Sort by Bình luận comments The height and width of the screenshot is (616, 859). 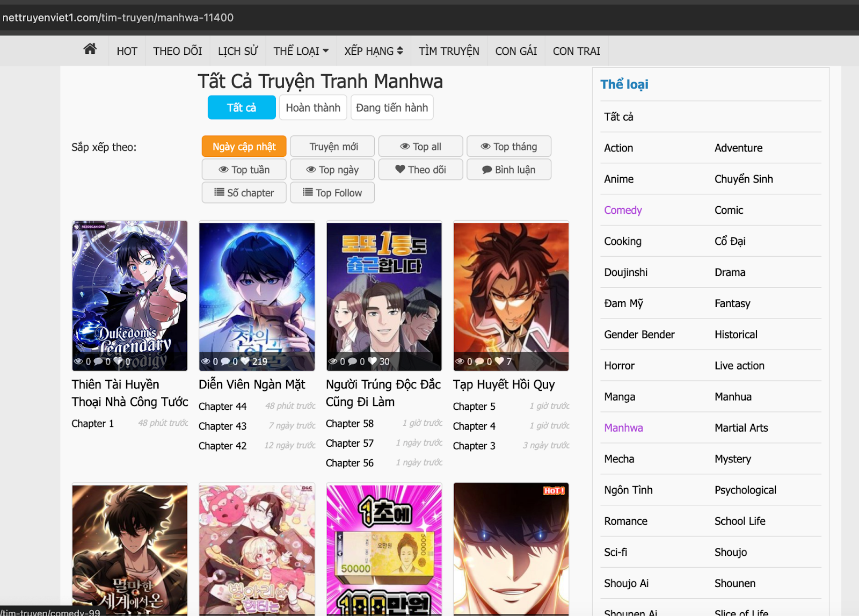pyautogui.click(x=508, y=170)
